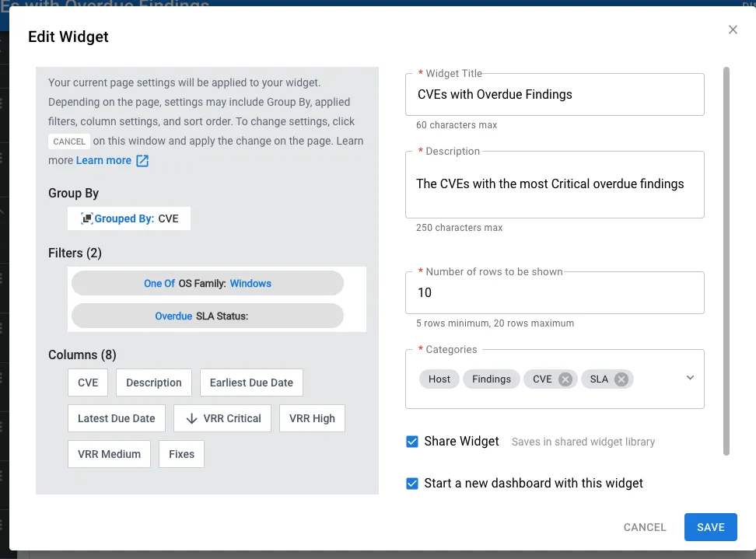756x559 pixels.
Task: Close the Edit Widget dialog with X
Action: coord(733,30)
